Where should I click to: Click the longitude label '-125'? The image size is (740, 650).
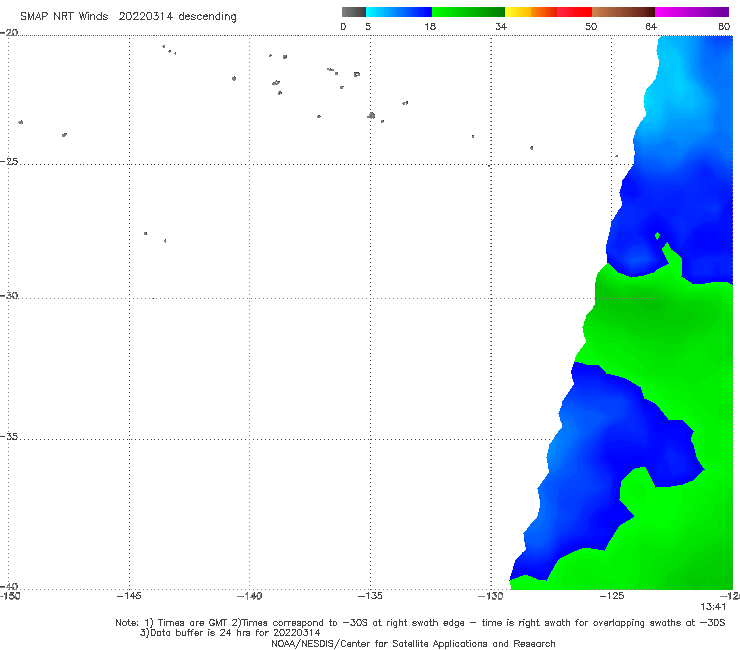click(612, 596)
